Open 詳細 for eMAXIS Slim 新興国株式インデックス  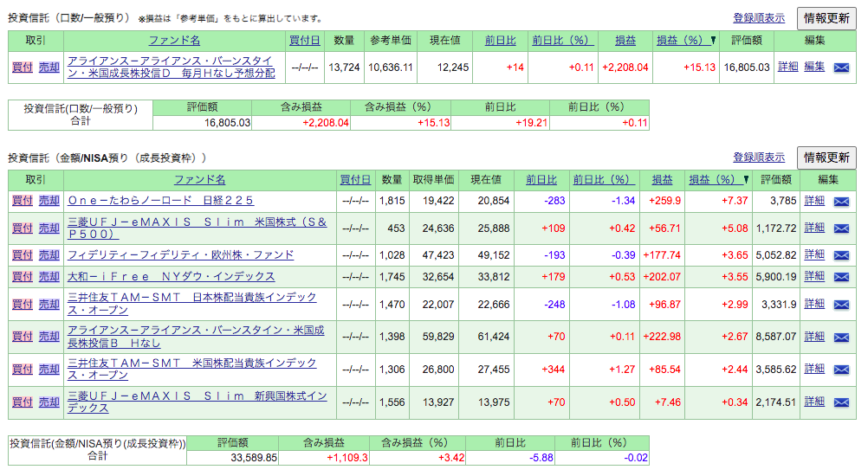pos(814,402)
